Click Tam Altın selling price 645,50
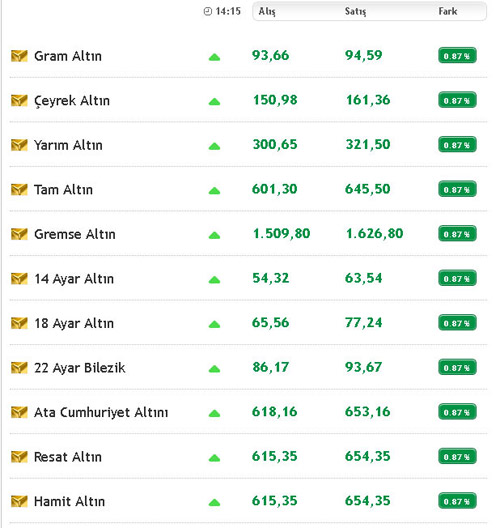Viewport: 500px width, 528px height. pyautogui.click(x=368, y=189)
